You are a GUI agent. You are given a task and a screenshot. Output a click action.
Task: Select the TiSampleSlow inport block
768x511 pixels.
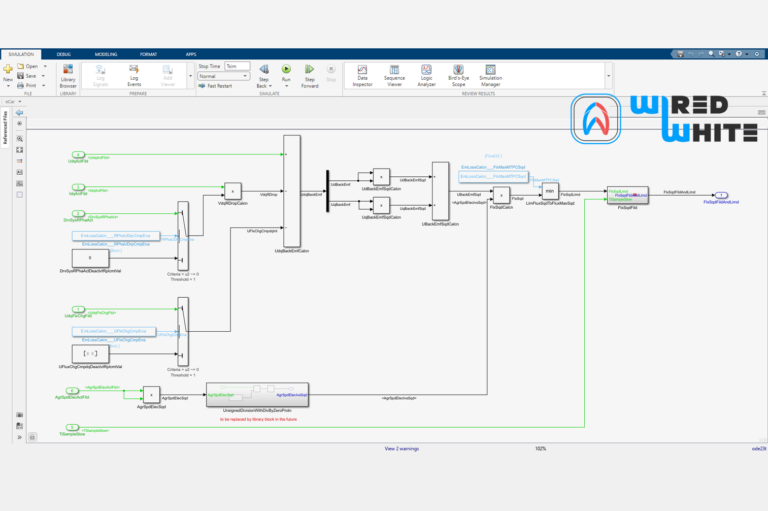tap(72, 427)
